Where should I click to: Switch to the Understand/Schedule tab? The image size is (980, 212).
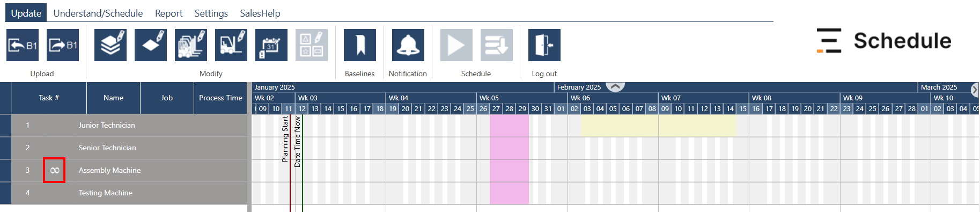tap(98, 13)
